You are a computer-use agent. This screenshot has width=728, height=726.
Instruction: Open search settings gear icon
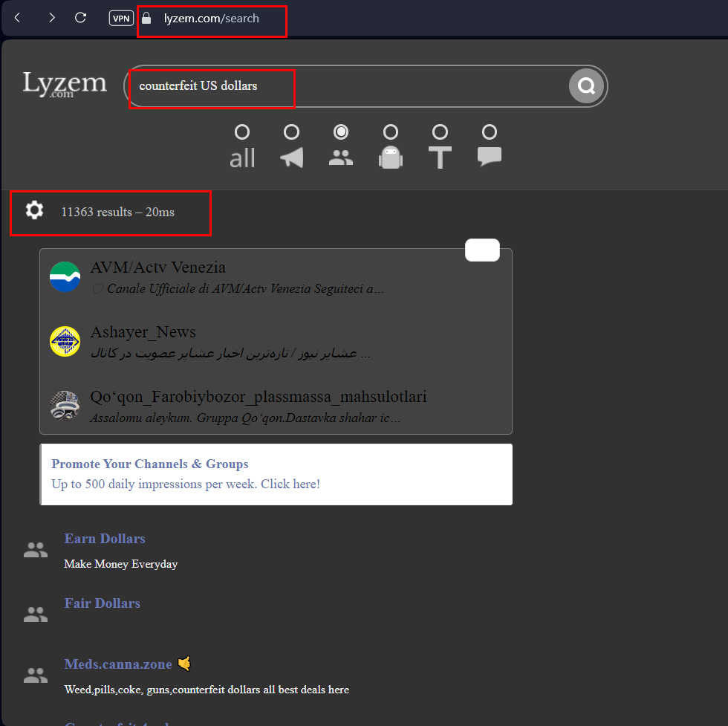34,210
